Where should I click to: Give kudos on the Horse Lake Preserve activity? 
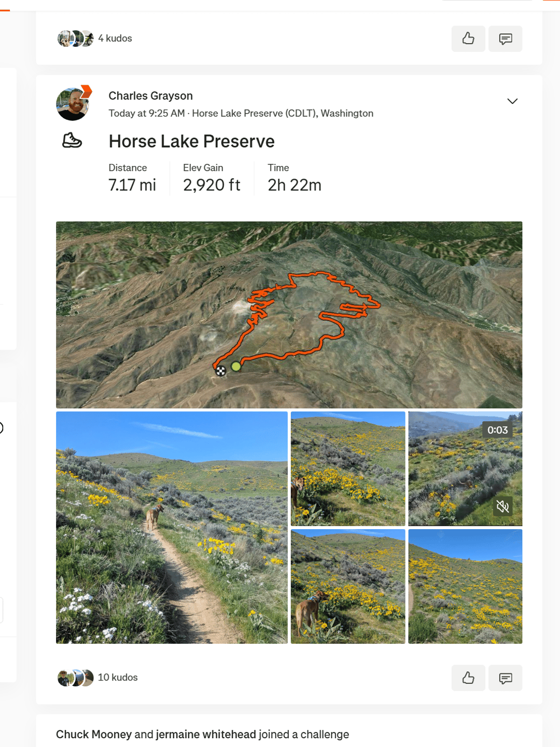coord(468,677)
